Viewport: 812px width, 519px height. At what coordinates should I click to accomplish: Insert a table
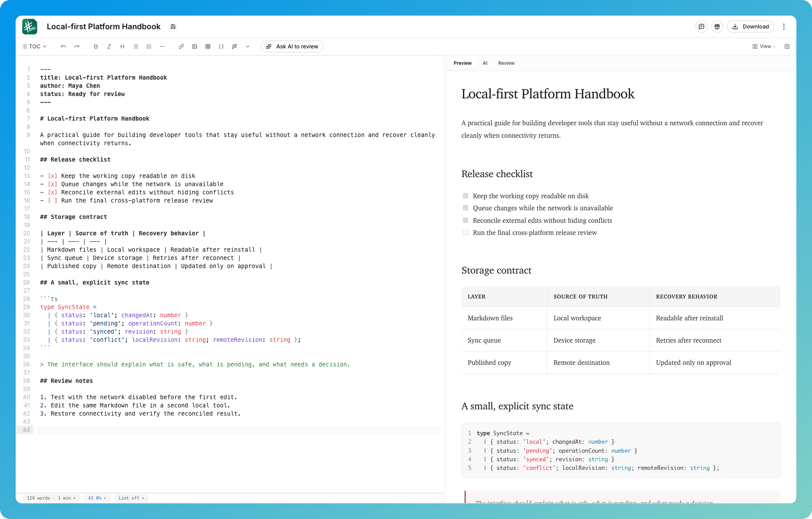pos(208,46)
